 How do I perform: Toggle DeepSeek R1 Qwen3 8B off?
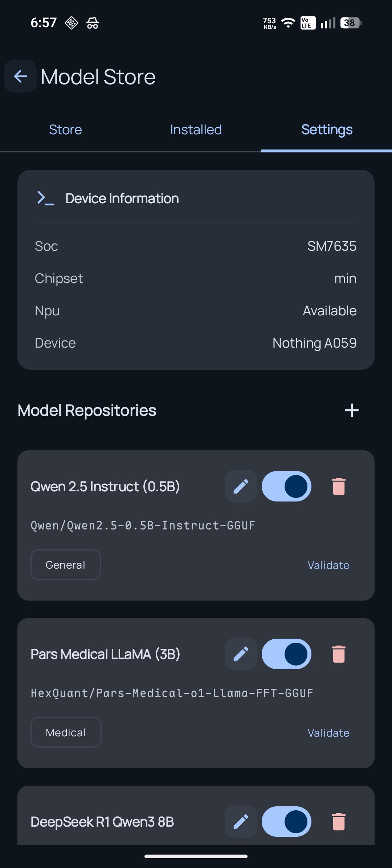286,822
